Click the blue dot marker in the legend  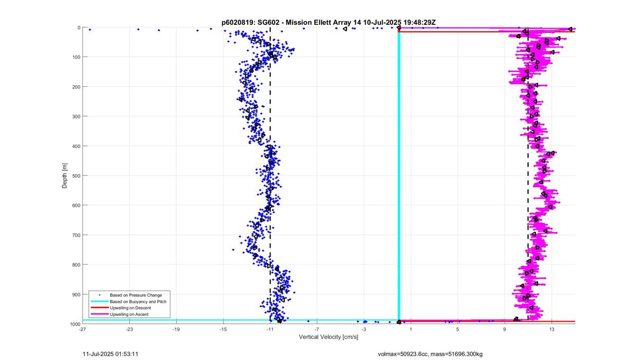(x=98, y=295)
